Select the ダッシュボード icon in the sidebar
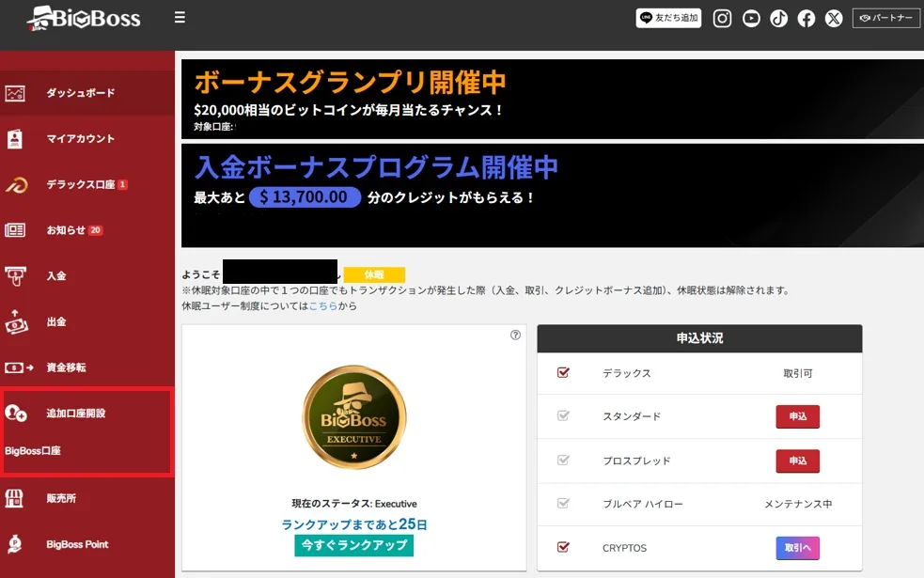 [14, 94]
